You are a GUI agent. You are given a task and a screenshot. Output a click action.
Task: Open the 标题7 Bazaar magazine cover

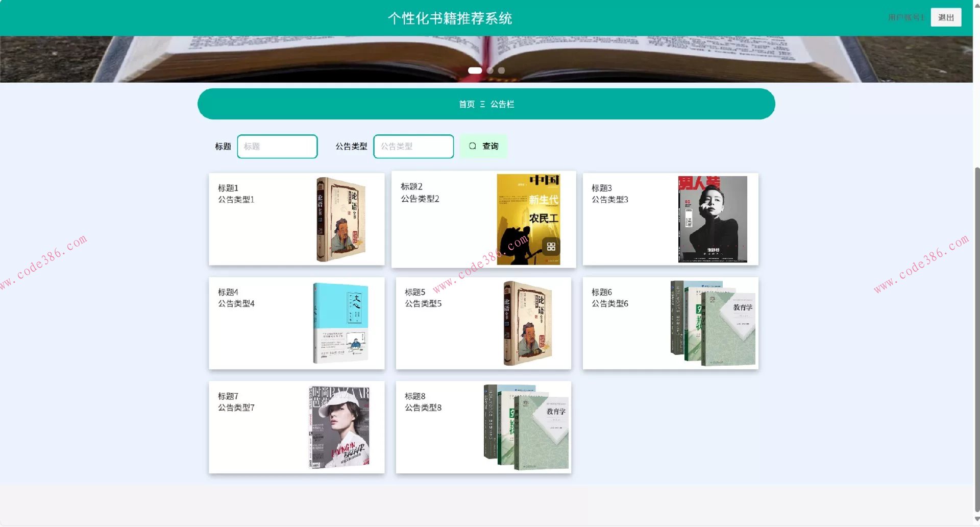pyautogui.click(x=339, y=427)
